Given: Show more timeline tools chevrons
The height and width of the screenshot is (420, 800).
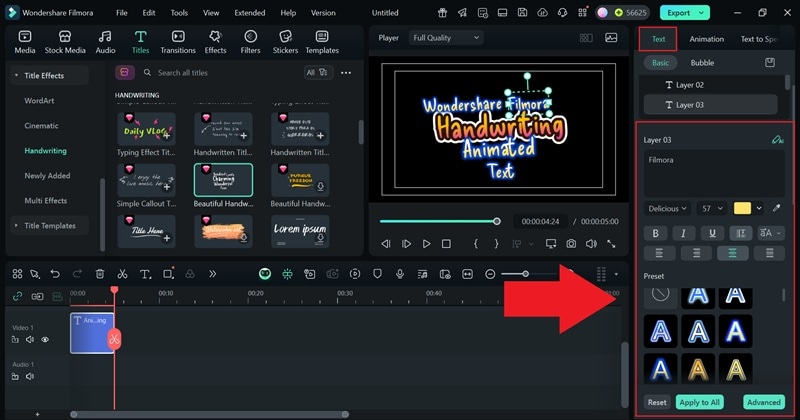Looking at the screenshot, I should coord(212,274).
